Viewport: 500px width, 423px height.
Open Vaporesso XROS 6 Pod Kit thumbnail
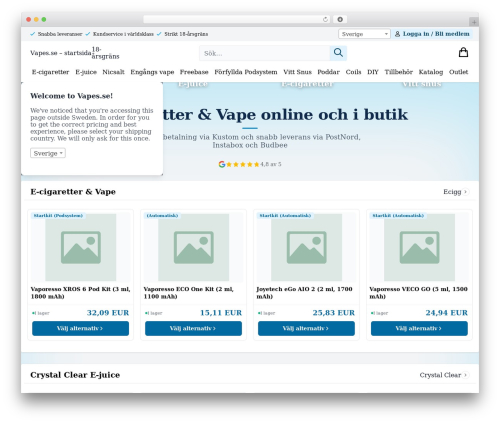pos(81,247)
